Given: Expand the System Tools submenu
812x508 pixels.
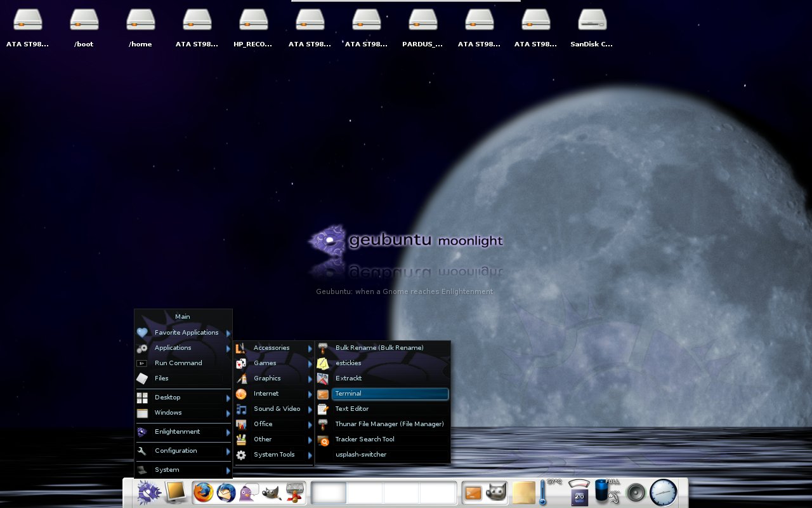Looking at the screenshot, I should 274,455.
